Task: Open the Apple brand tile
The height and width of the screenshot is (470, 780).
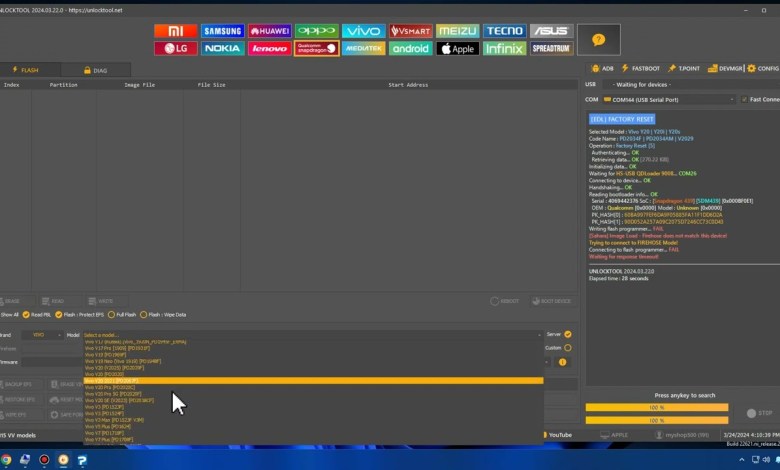Action: point(457,48)
